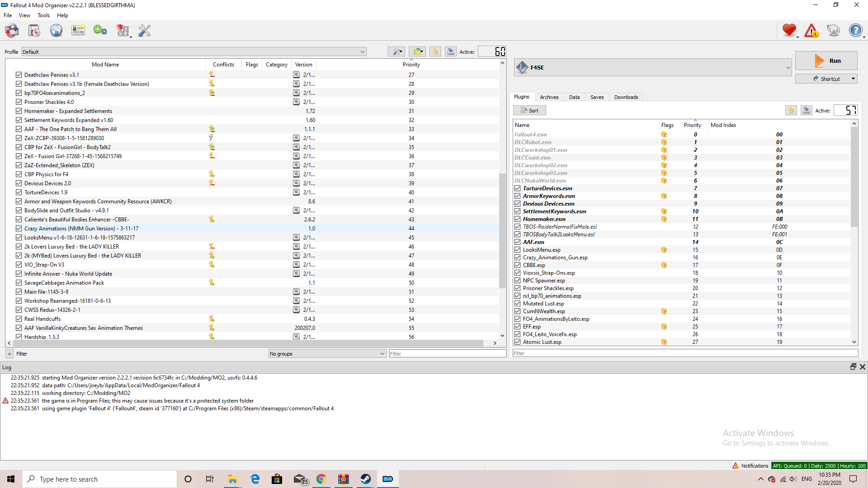Screen dimensions: 868x488
Task: Open the Profiles configuration icon
Action: (78, 31)
